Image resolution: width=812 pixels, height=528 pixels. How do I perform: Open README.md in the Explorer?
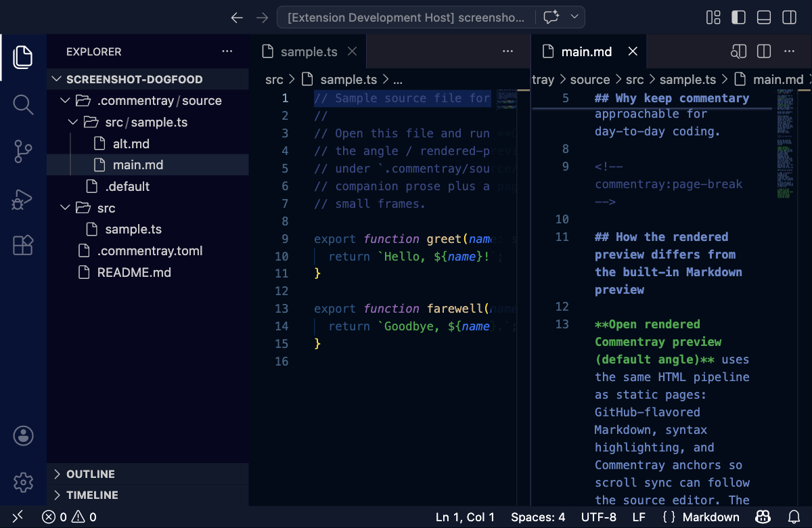pyautogui.click(x=148, y=272)
